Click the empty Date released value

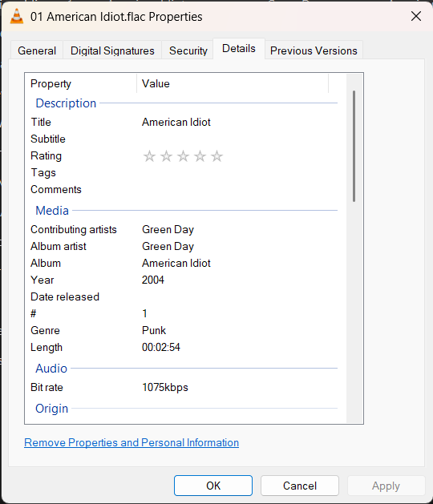coord(235,296)
